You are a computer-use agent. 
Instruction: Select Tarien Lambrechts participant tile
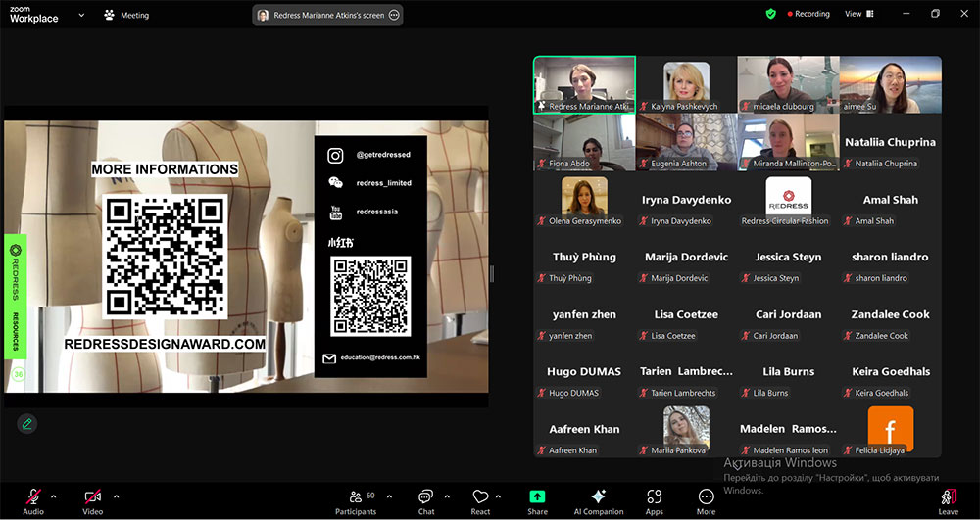pyautogui.click(x=686, y=372)
